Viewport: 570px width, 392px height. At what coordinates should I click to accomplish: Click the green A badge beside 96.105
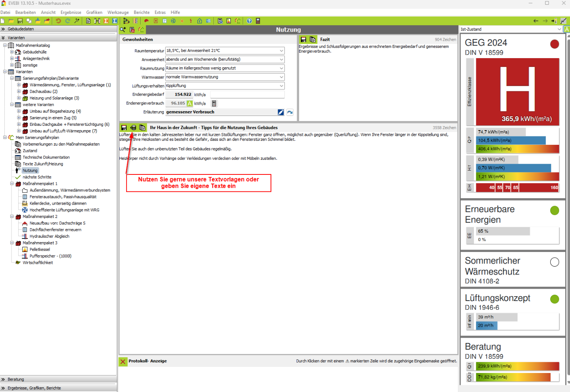tap(189, 104)
